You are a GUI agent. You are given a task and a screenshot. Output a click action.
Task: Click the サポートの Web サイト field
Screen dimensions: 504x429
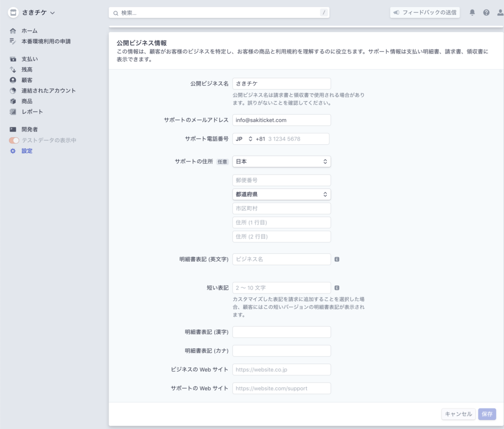point(282,388)
